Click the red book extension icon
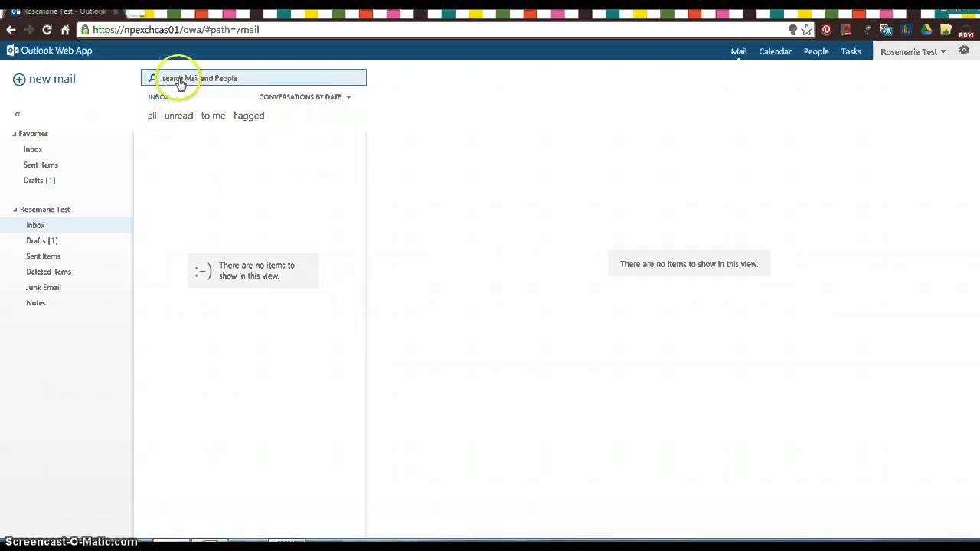Screen dimensions: 980x551 coord(846,30)
